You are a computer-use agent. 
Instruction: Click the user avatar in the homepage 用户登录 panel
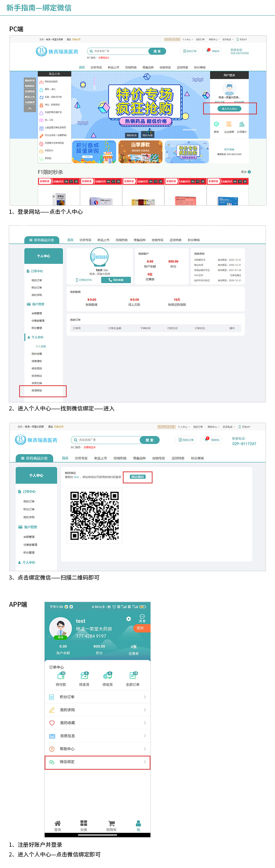[x=229, y=89]
